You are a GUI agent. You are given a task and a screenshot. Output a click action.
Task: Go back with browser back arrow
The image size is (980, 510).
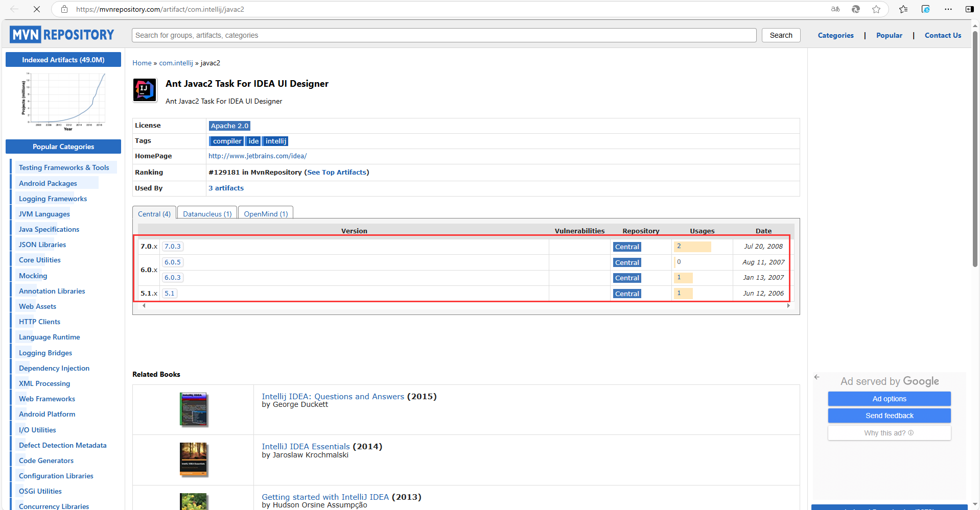click(x=14, y=9)
